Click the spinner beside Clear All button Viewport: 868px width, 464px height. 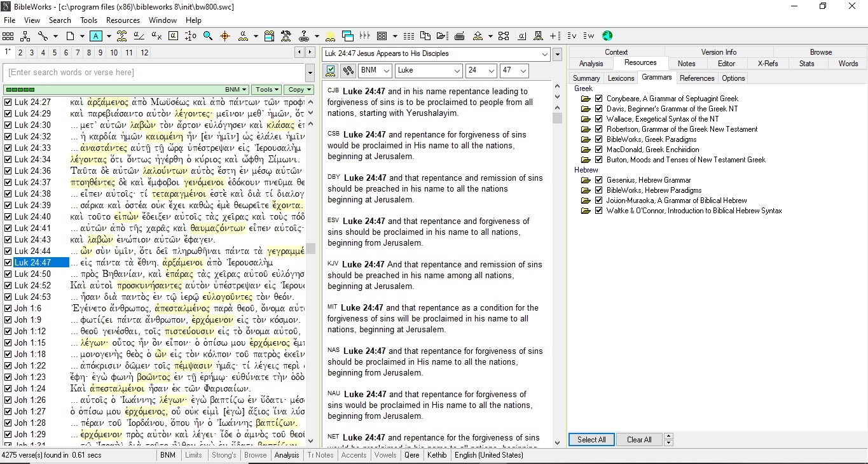tap(668, 440)
